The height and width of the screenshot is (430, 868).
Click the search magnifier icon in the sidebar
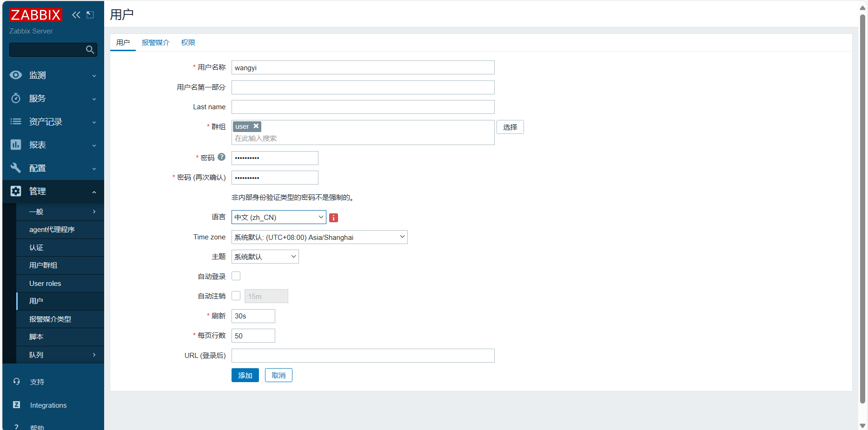(90, 50)
